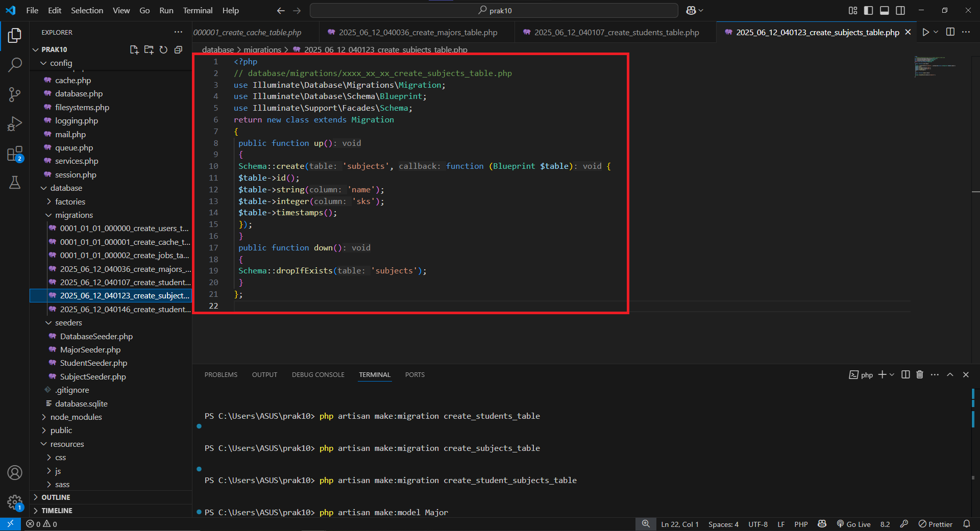Switch to the PROBLEMS tab
The width and height of the screenshot is (980, 531).
pyautogui.click(x=220, y=374)
